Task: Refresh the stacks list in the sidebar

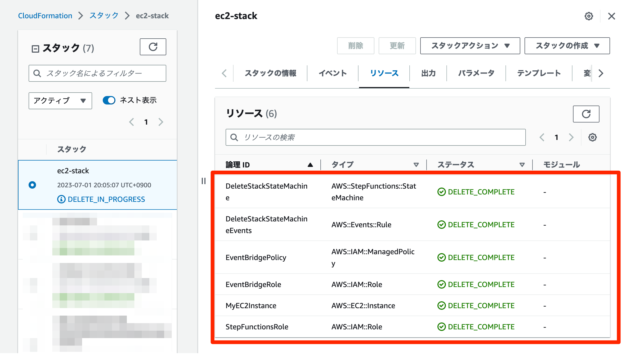Action: (153, 47)
